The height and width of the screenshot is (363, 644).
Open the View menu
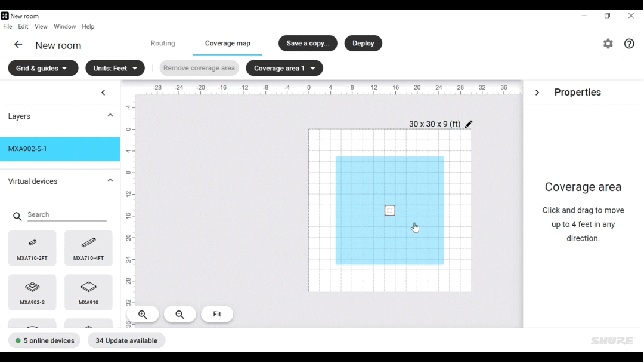coord(41,26)
